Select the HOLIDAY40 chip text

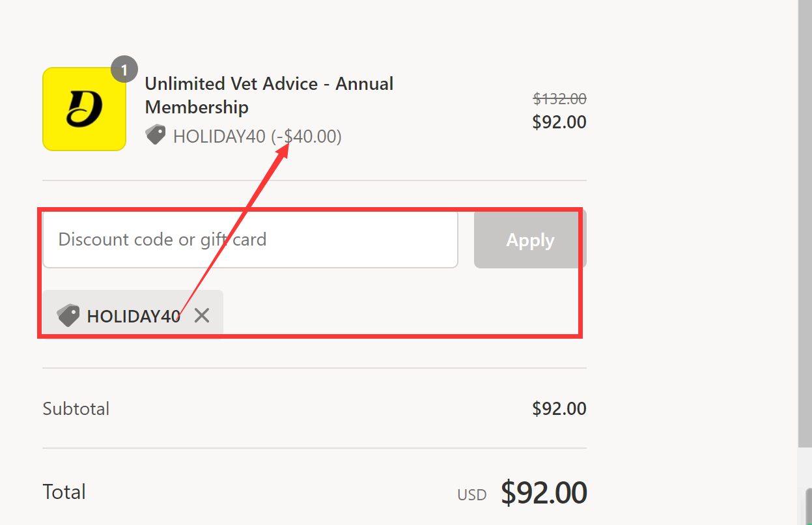133,315
